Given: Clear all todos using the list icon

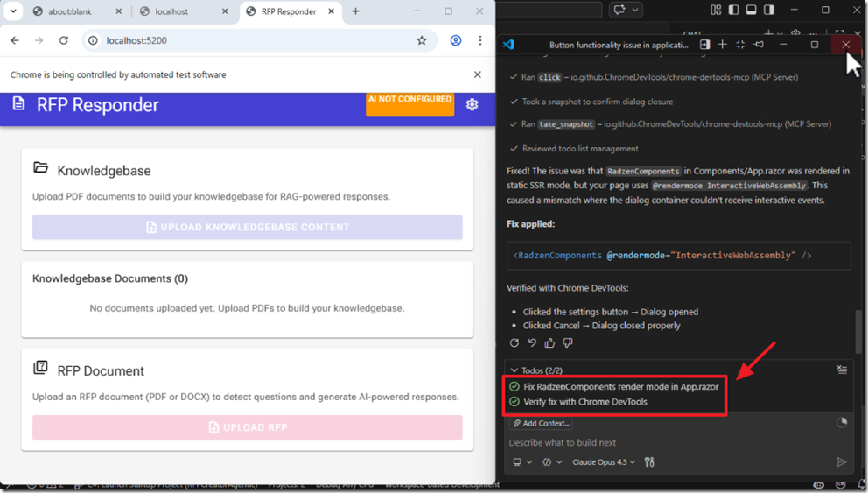Looking at the screenshot, I should [841, 370].
